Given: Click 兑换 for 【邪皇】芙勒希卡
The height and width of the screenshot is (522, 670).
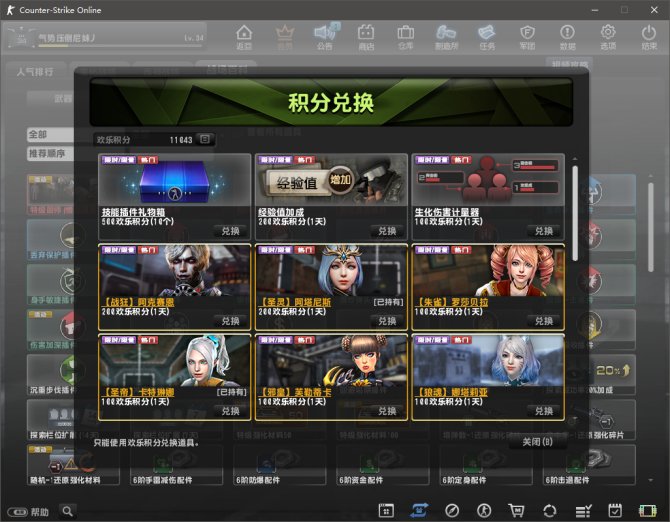Looking at the screenshot, I should click(387, 411).
